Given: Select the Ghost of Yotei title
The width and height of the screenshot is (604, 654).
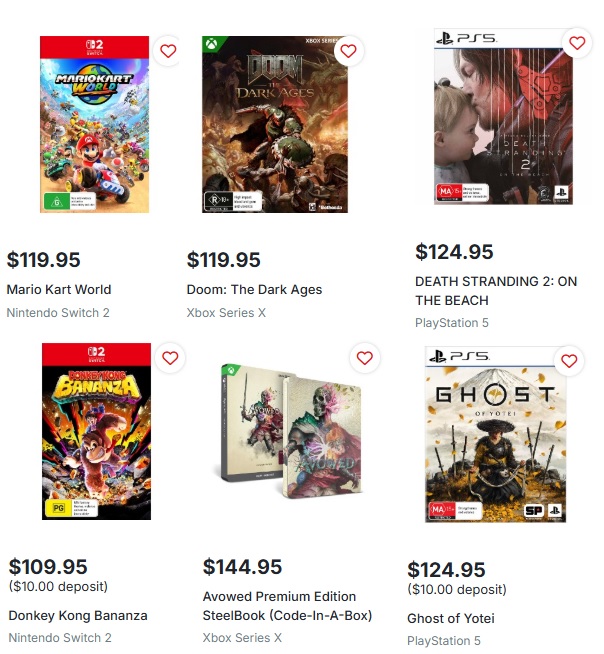Looking at the screenshot, I should click(451, 618).
